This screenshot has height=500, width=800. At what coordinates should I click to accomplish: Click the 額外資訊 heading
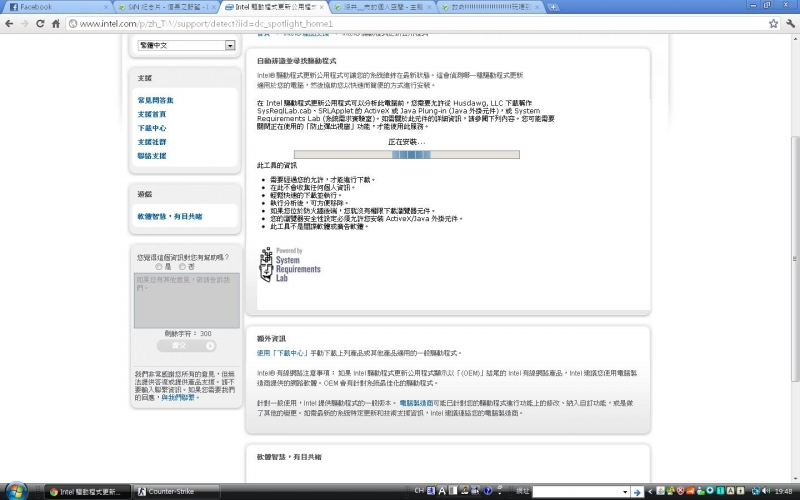[271, 339]
